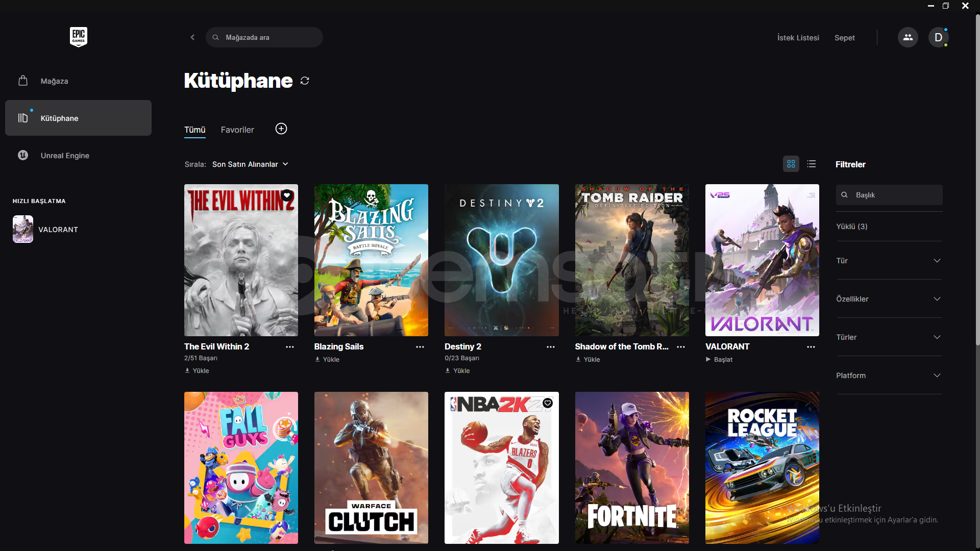Image resolution: width=980 pixels, height=551 pixels.
Task: Open Sepet cart
Action: [x=844, y=38]
